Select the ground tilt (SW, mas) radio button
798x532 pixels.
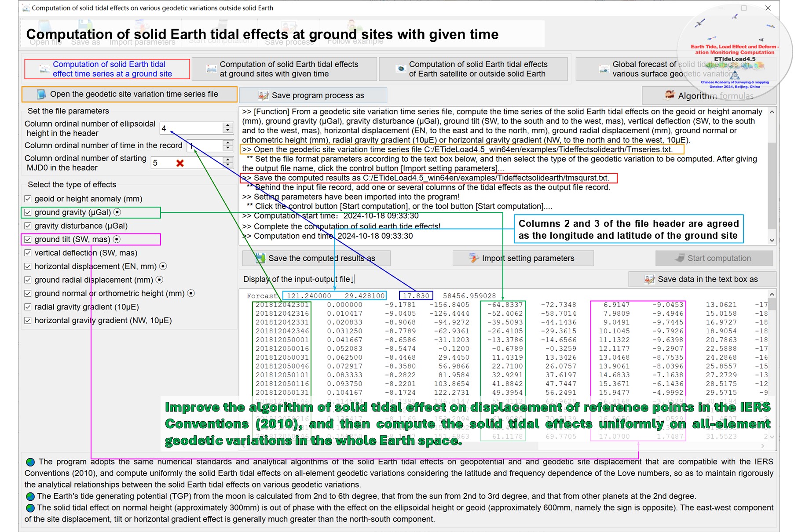117,239
